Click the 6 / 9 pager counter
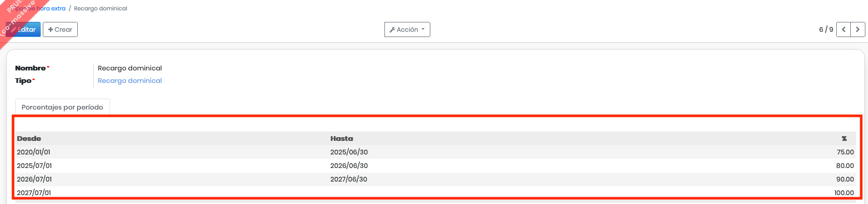The width and height of the screenshot is (868, 204). point(826,30)
